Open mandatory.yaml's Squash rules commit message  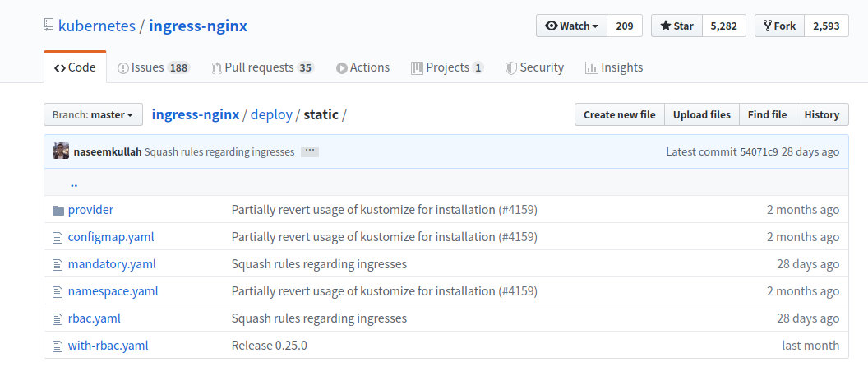click(x=319, y=264)
